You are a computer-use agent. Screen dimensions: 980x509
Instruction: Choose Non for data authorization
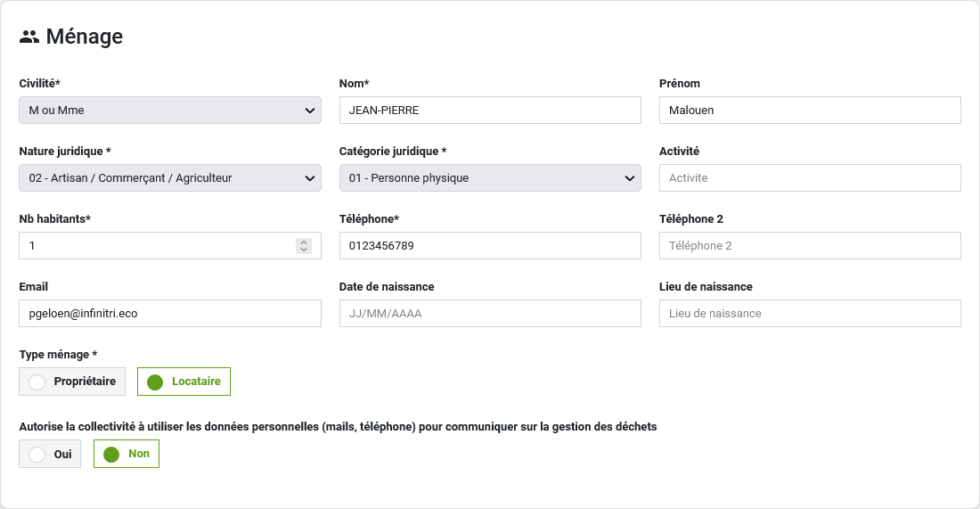click(x=127, y=454)
